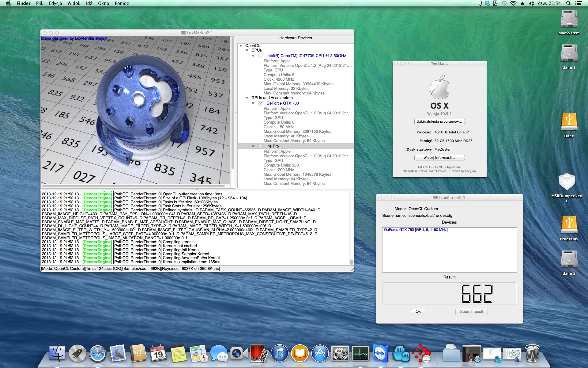Click LuxMark red spheres BENCH dock icon
The height and width of the screenshot is (368, 588).
click(421, 354)
